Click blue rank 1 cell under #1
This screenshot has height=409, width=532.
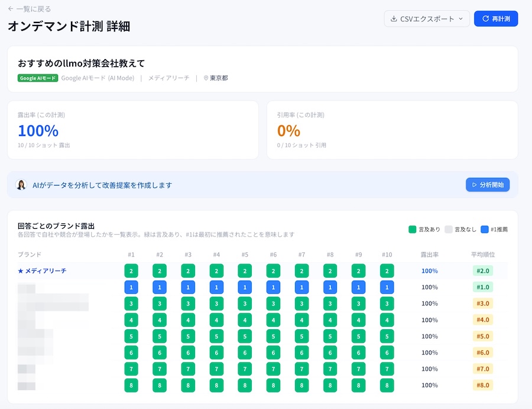pyautogui.click(x=131, y=287)
